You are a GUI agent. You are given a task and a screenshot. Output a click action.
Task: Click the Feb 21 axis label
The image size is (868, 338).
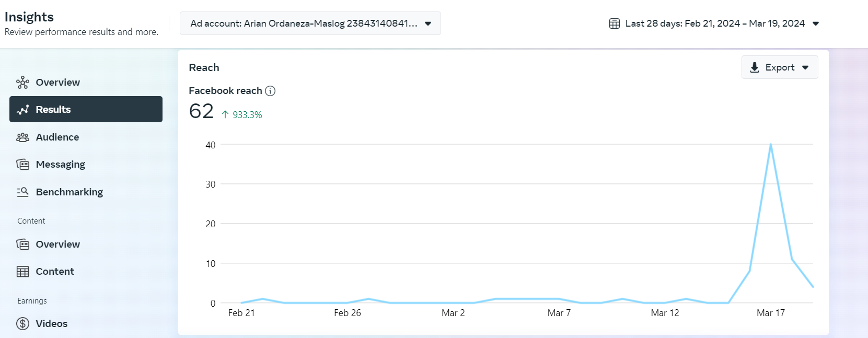(241, 313)
